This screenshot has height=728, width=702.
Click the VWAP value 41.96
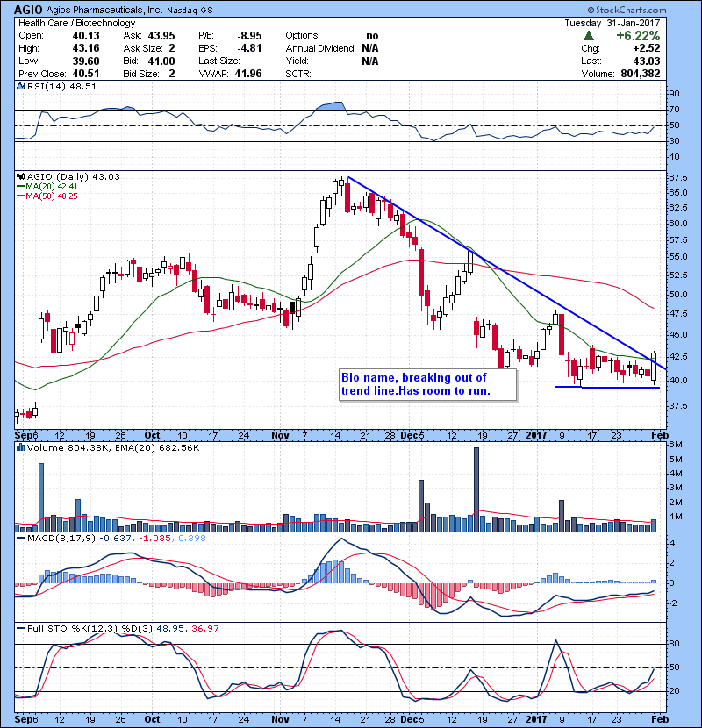coord(248,74)
